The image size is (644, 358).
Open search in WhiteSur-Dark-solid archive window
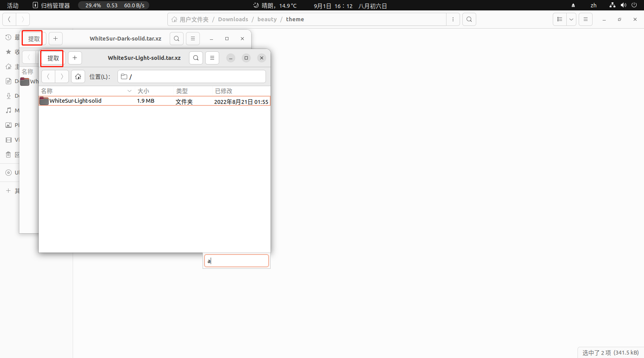coord(177,39)
